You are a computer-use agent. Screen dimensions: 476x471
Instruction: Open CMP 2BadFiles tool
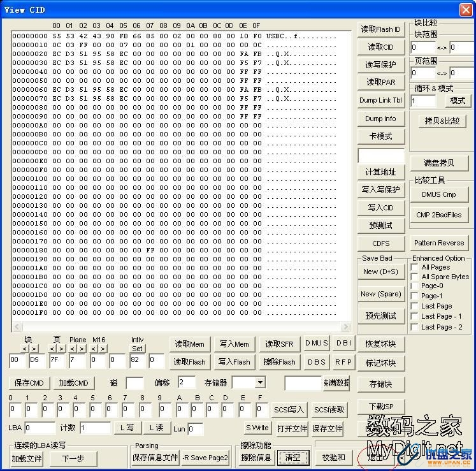click(x=439, y=215)
